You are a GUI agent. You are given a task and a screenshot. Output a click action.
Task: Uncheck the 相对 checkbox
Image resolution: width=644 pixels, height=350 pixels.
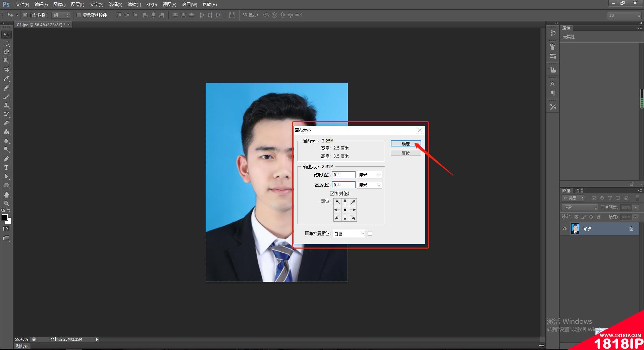pyautogui.click(x=332, y=193)
